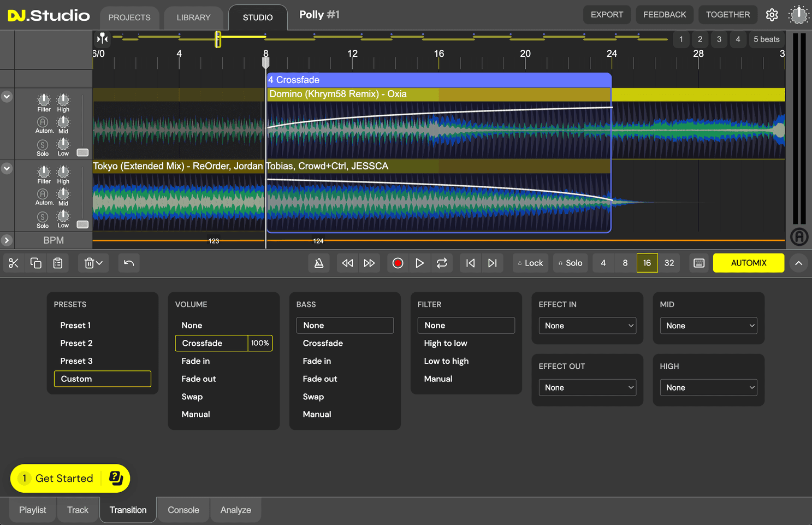Click the Export button

click(x=607, y=15)
